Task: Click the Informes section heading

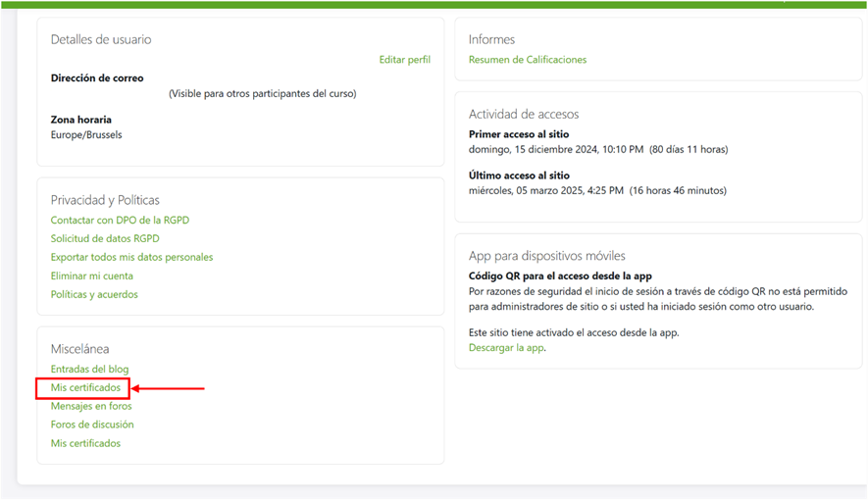Action: (491, 40)
